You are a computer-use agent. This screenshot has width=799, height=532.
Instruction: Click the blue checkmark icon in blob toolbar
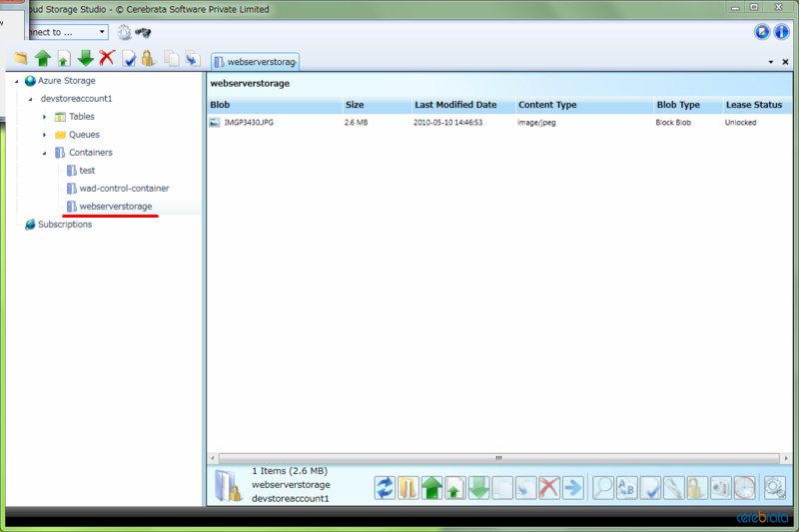click(650, 488)
